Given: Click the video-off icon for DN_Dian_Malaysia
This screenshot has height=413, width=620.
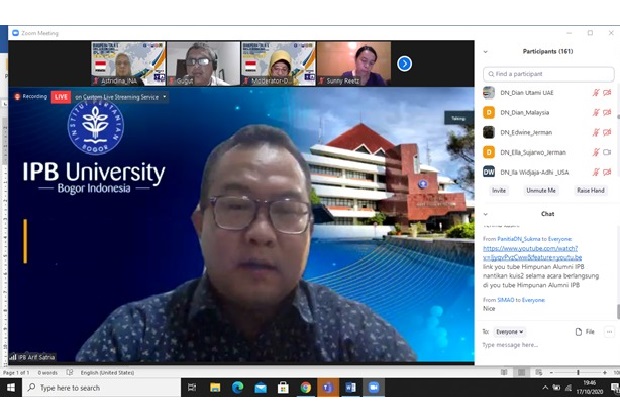Looking at the screenshot, I should (x=607, y=113).
